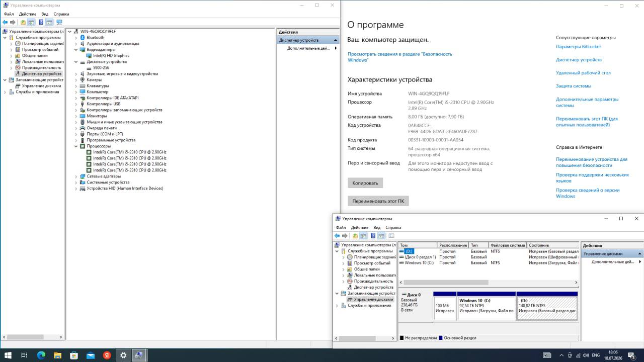Expand the Сетевые адаптеры node
The image size is (644, 362).
[x=76, y=176]
